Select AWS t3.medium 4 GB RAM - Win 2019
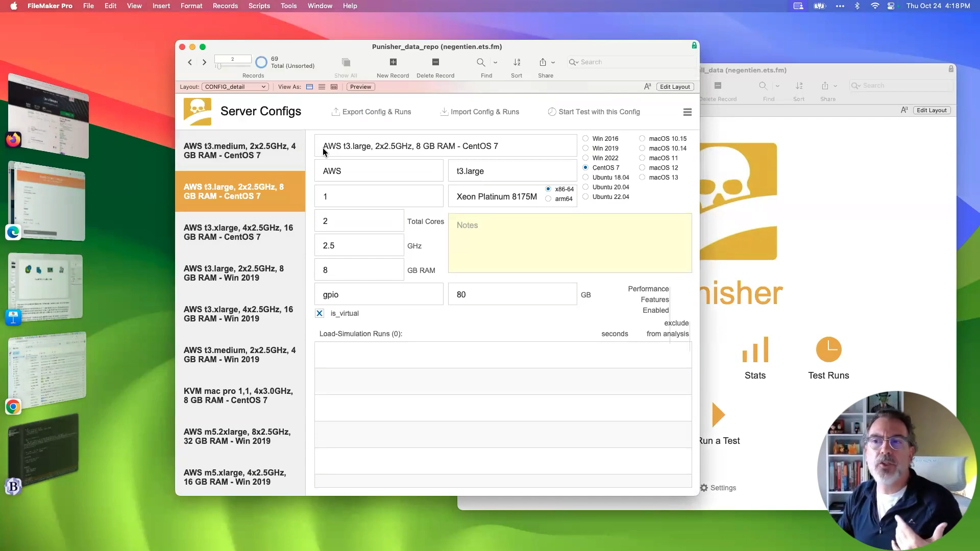This screenshot has width=980, height=551. [x=240, y=355]
